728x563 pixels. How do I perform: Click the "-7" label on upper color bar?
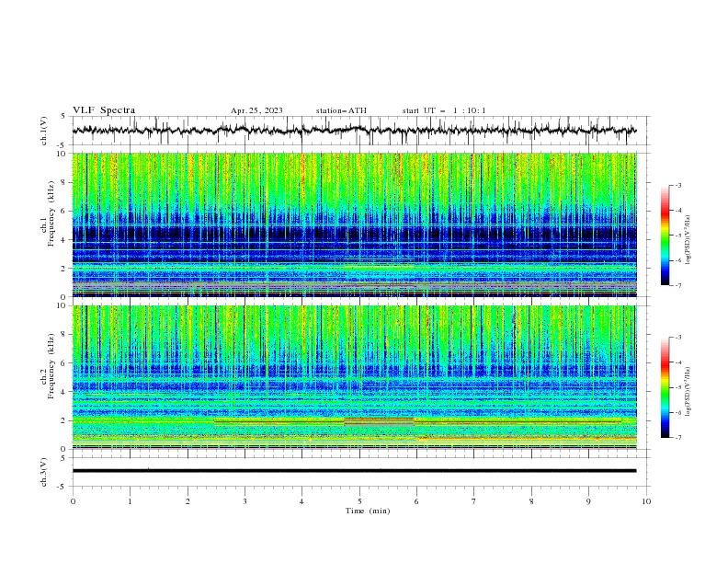click(x=678, y=285)
